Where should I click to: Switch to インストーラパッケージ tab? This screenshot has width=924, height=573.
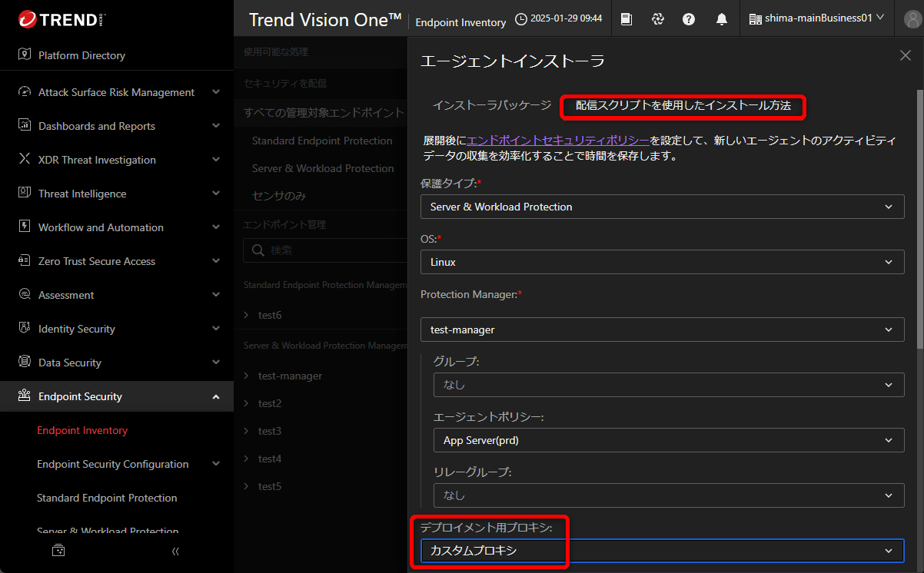[x=492, y=105]
